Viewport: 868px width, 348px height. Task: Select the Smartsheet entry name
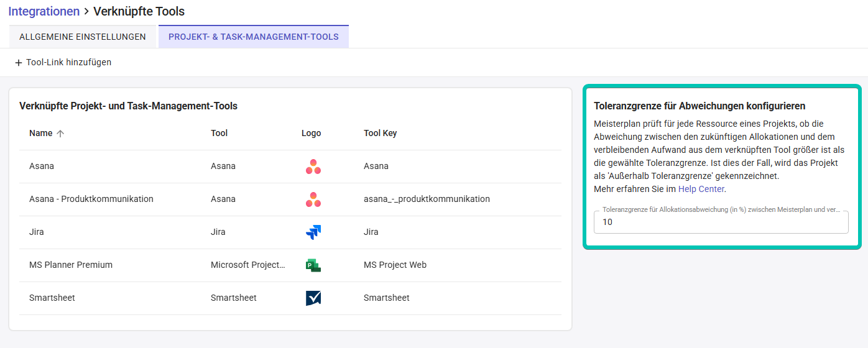(x=52, y=298)
